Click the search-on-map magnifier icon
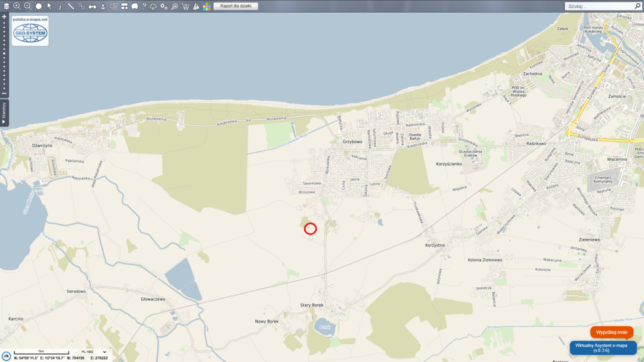 (175, 6)
